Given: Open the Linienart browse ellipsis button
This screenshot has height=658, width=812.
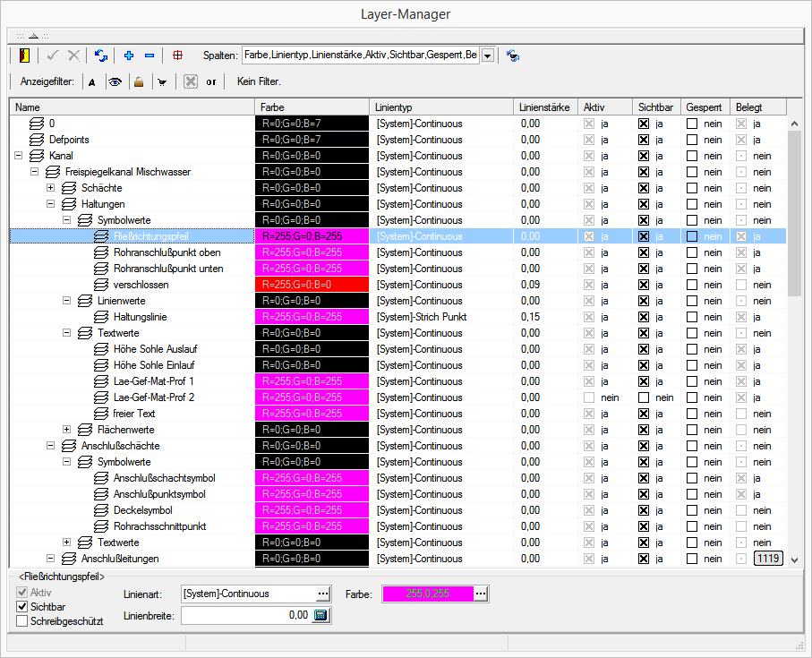Looking at the screenshot, I should click(322, 594).
